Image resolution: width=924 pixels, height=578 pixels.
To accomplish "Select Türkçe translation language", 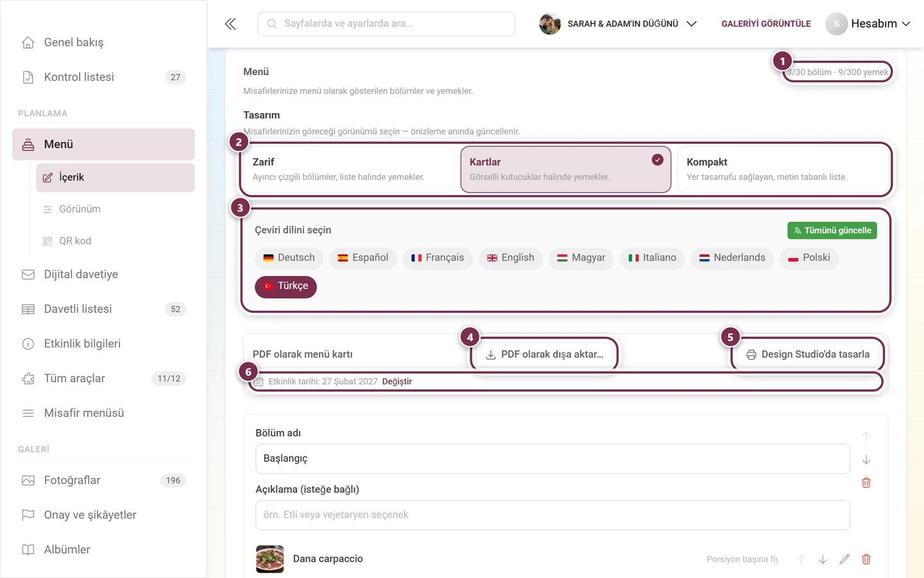I will pos(286,286).
